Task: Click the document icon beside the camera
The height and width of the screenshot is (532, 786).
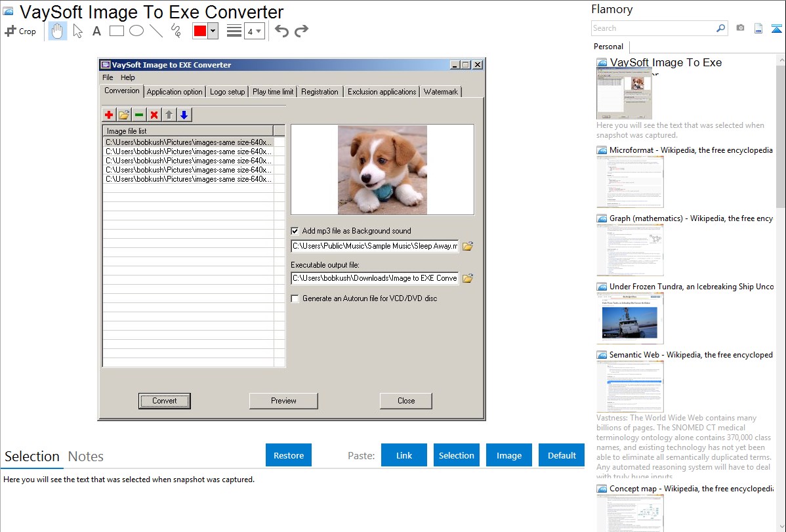Action: click(758, 28)
